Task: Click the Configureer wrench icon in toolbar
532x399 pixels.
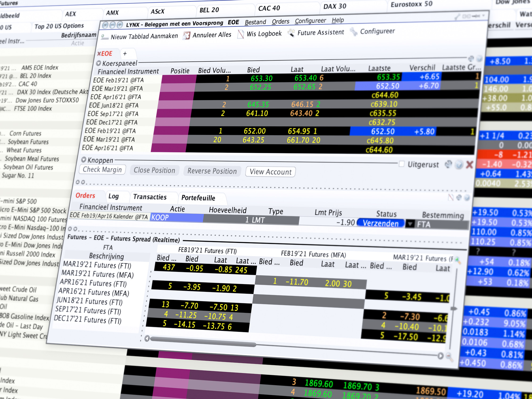Action: (x=354, y=32)
